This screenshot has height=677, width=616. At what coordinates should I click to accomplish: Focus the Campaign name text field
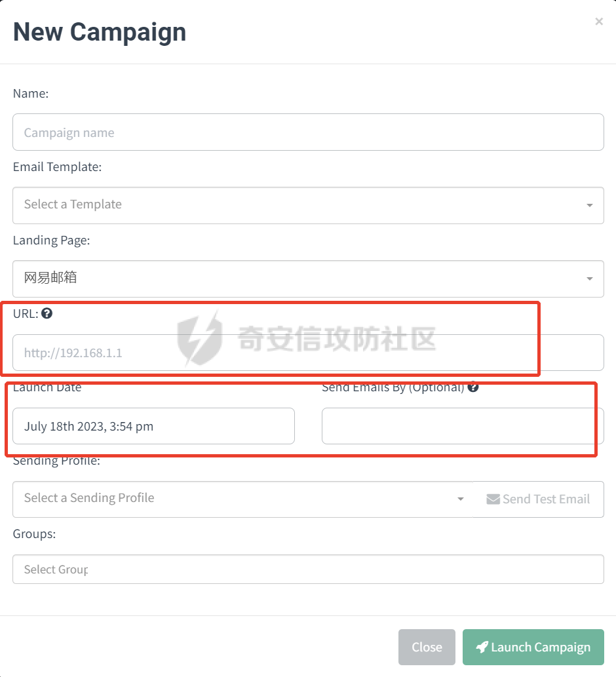(308, 132)
